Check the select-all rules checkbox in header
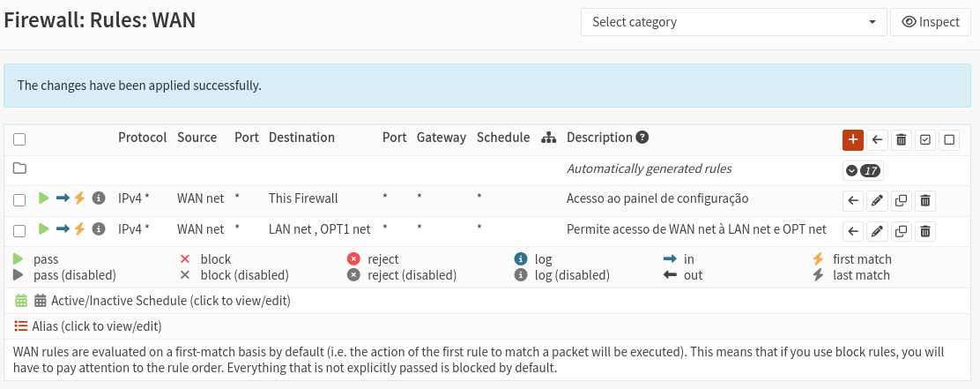 pyautogui.click(x=19, y=139)
